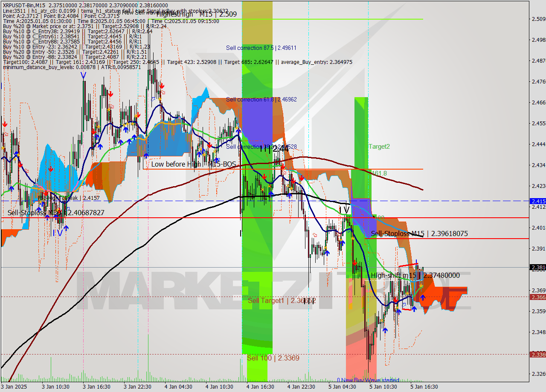
Task: Click the 'Buy %10 @ C_Entry61: 2.38541' line
Action: click(x=73, y=36)
